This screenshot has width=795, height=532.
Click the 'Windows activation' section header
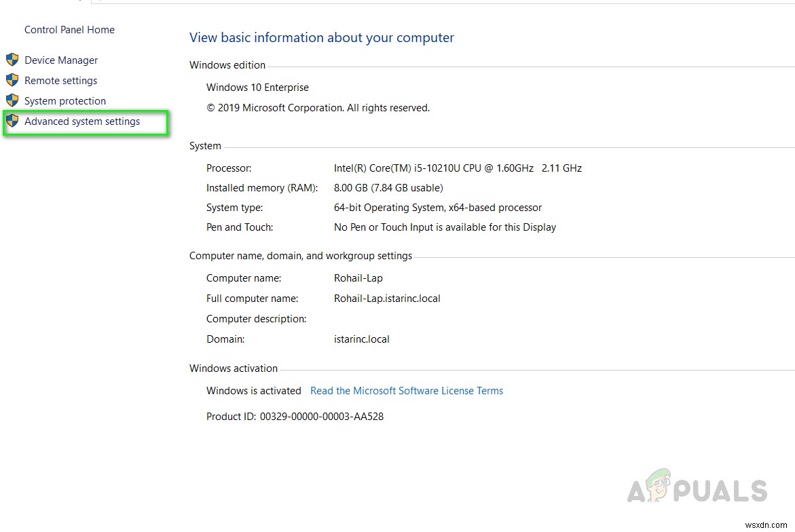coord(234,368)
